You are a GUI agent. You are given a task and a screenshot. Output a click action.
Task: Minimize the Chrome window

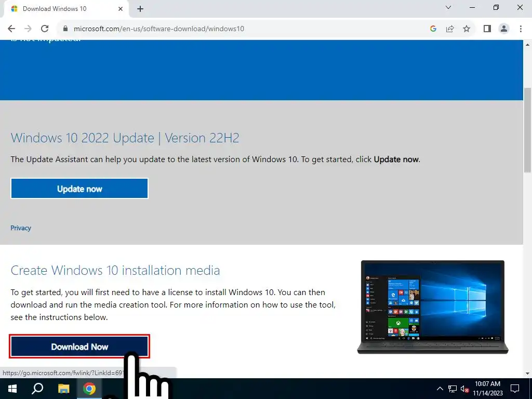tap(472, 7)
